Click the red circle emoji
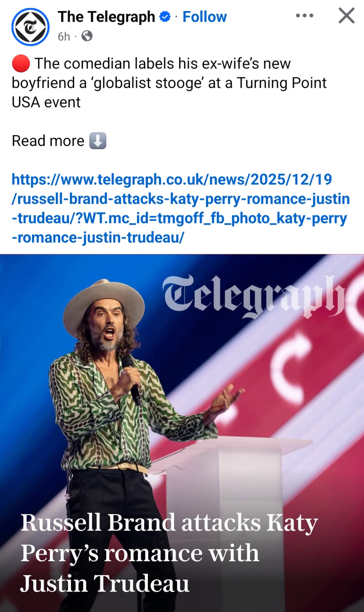Screen dimensions: 364x612 [x=21, y=64]
